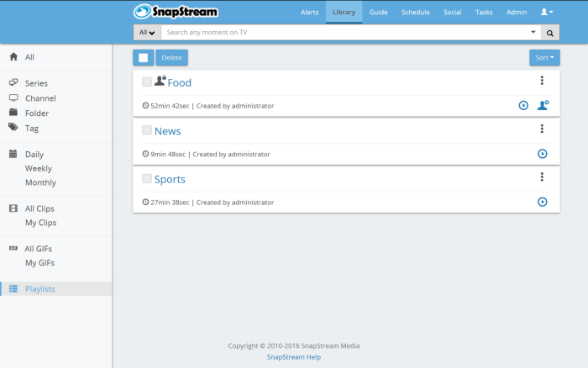Screen dimensions: 588x368
Task: Open the three-dot menu for Food
Action: click(x=542, y=81)
